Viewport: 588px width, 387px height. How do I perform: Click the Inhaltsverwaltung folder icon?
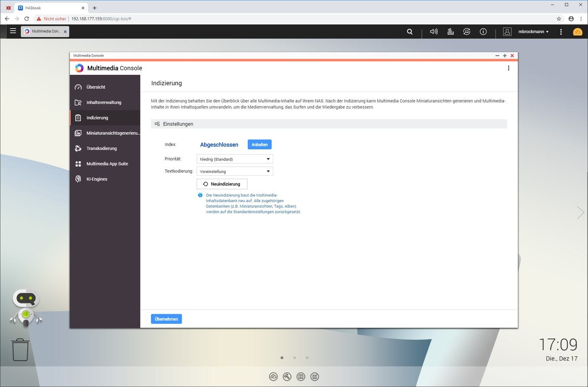click(x=78, y=103)
